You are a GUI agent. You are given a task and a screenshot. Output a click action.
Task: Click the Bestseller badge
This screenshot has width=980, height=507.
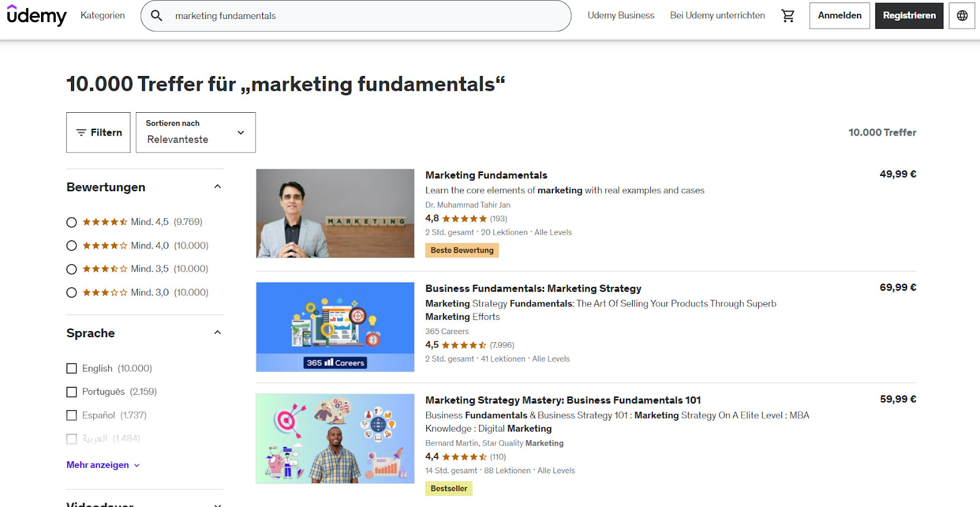(448, 489)
